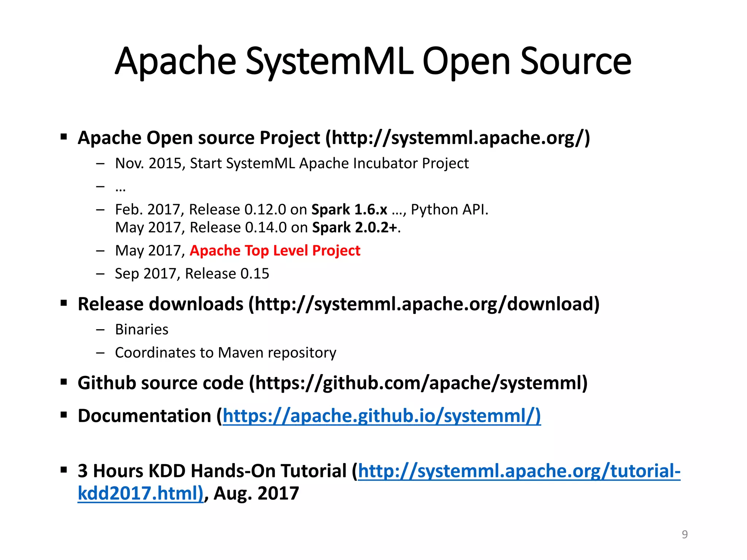Viewport: 747px width, 560px height.
Task: Click bold 'Spark 2.0.2+' text
Action: (355, 227)
